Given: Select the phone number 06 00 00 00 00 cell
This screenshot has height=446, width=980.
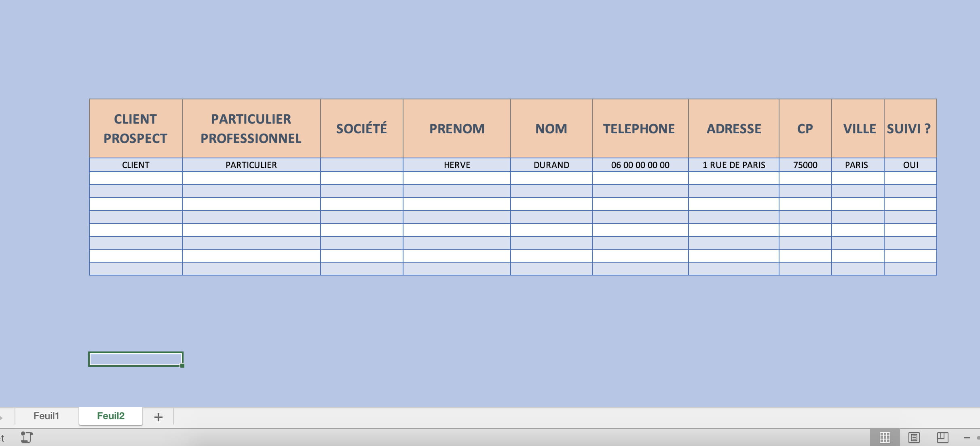Looking at the screenshot, I should coord(640,165).
